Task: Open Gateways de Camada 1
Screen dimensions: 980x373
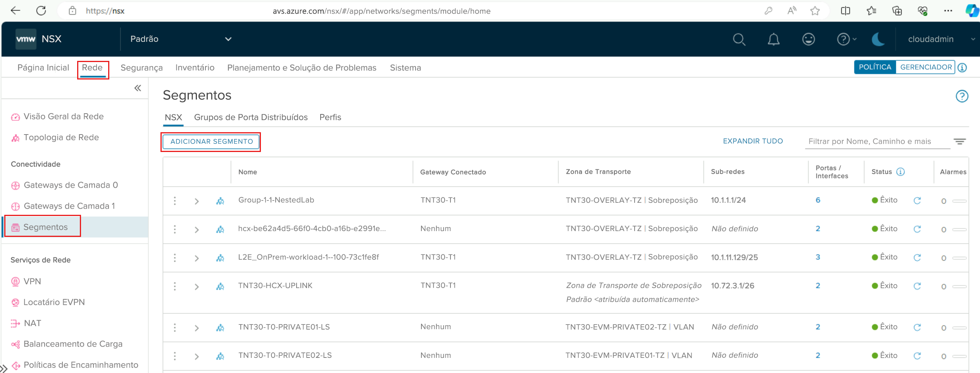Action: pos(63,206)
